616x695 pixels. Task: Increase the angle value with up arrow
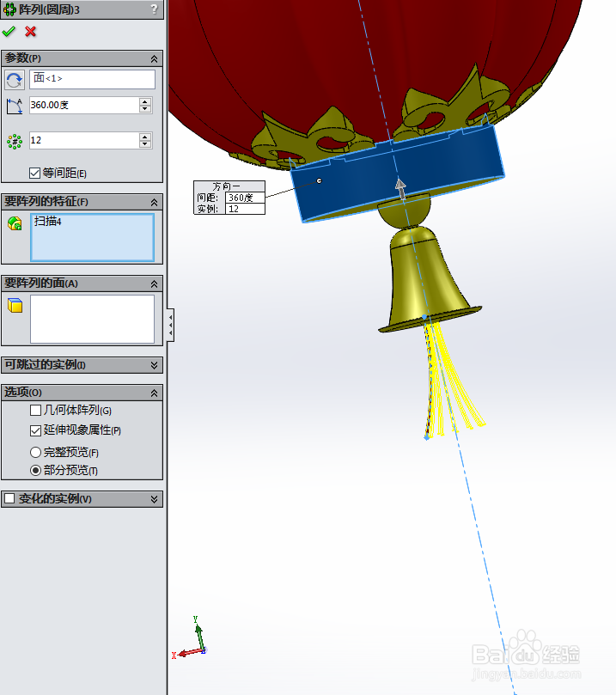[x=145, y=101]
